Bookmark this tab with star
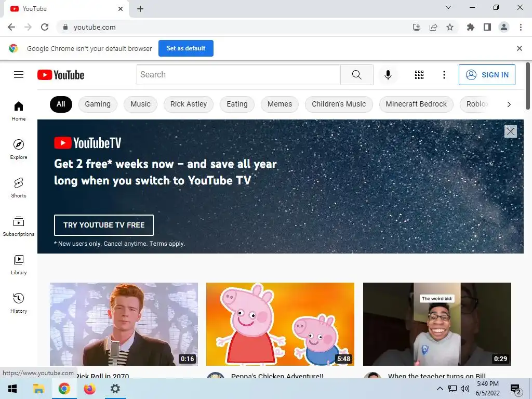Image resolution: width=532 pixels, height=399 pixels. pos(449,27)
